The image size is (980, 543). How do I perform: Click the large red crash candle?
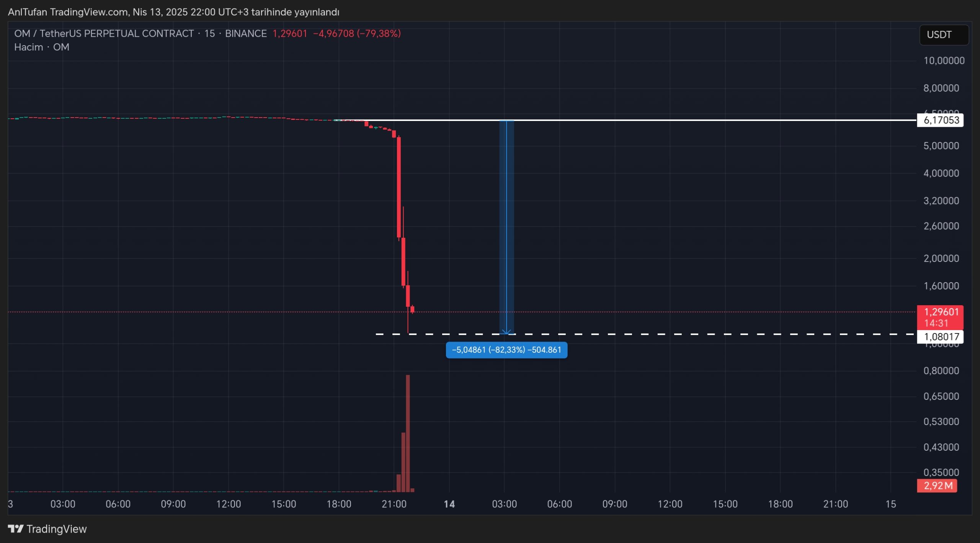click(x=399, y=188)
